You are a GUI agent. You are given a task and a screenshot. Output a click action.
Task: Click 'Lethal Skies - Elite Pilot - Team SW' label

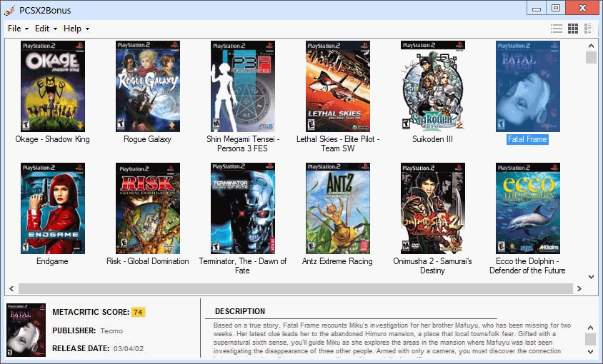[338, 143]
